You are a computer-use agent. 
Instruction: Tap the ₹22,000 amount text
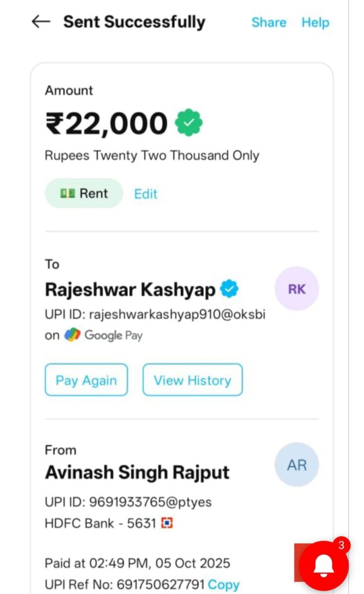(107, 123)
